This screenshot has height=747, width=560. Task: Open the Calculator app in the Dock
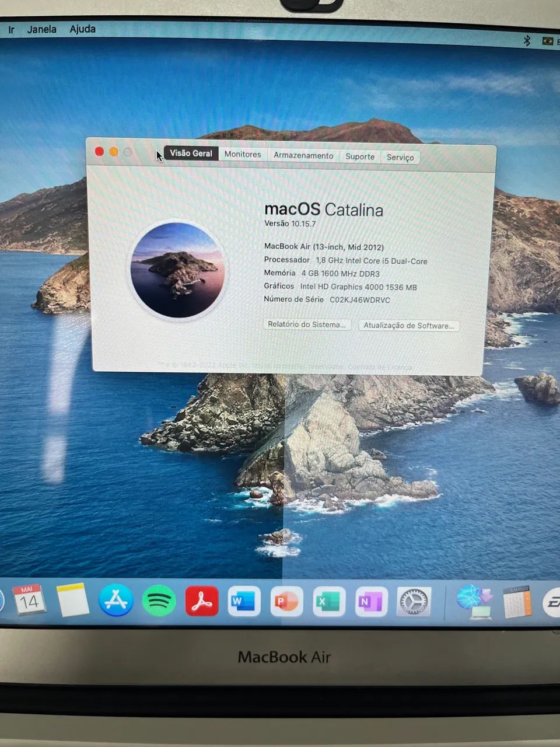[517, 602]
